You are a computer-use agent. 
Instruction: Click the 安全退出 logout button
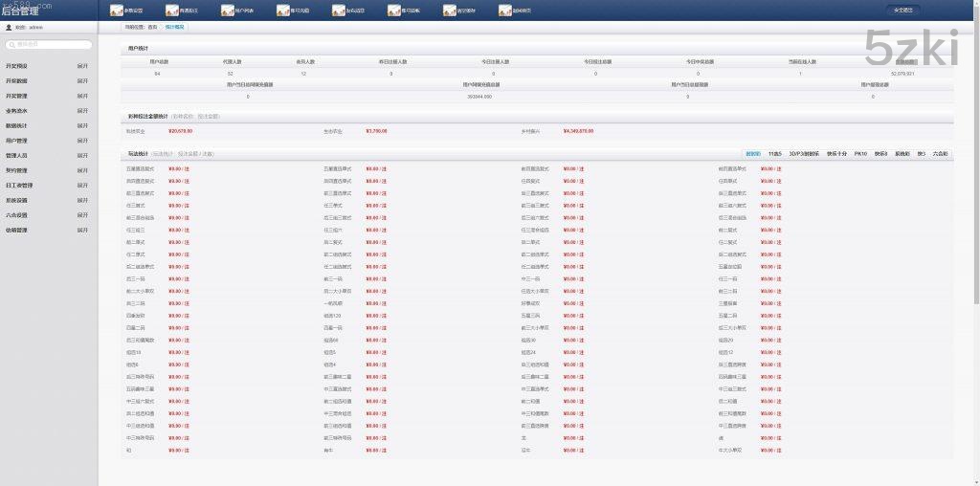pos(902,11)
